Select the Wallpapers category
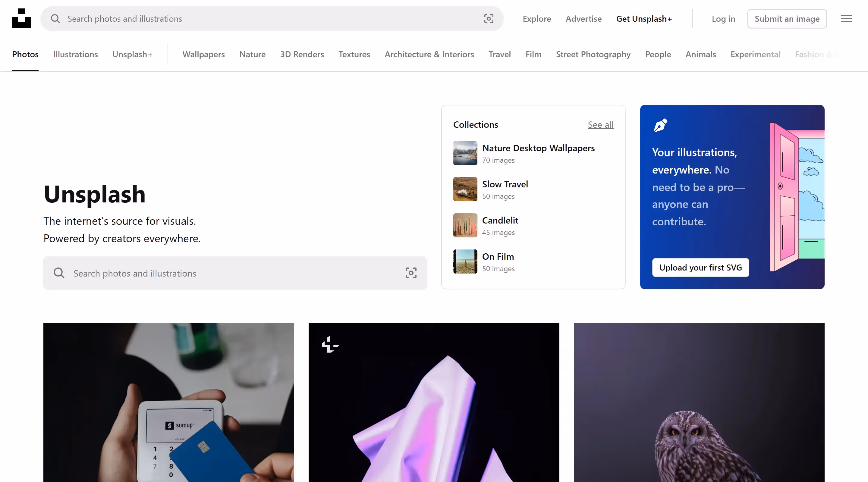The height and width of the screenshot is (482, 868). point(203,55)
